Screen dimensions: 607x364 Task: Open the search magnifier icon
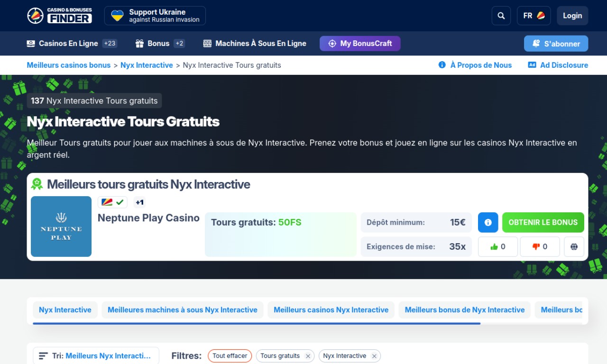pyautogui.click(x=501, y=16)
